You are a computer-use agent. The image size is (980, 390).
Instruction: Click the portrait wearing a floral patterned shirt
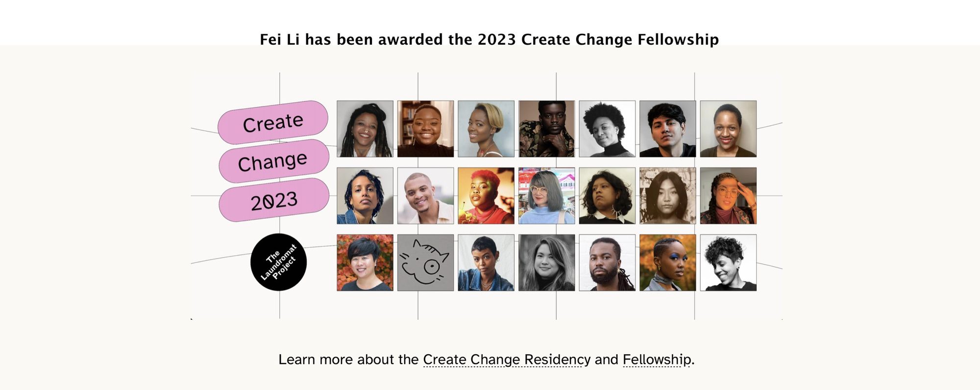tap(547, 129)
